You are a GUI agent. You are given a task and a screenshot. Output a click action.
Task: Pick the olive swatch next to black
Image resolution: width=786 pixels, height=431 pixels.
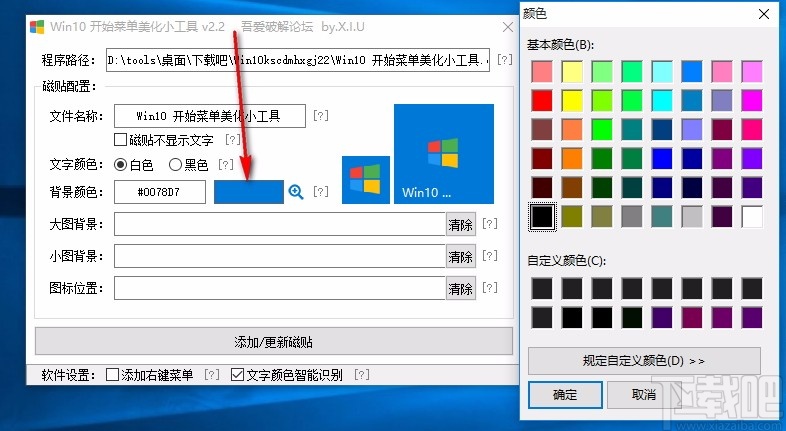(572, 217)
